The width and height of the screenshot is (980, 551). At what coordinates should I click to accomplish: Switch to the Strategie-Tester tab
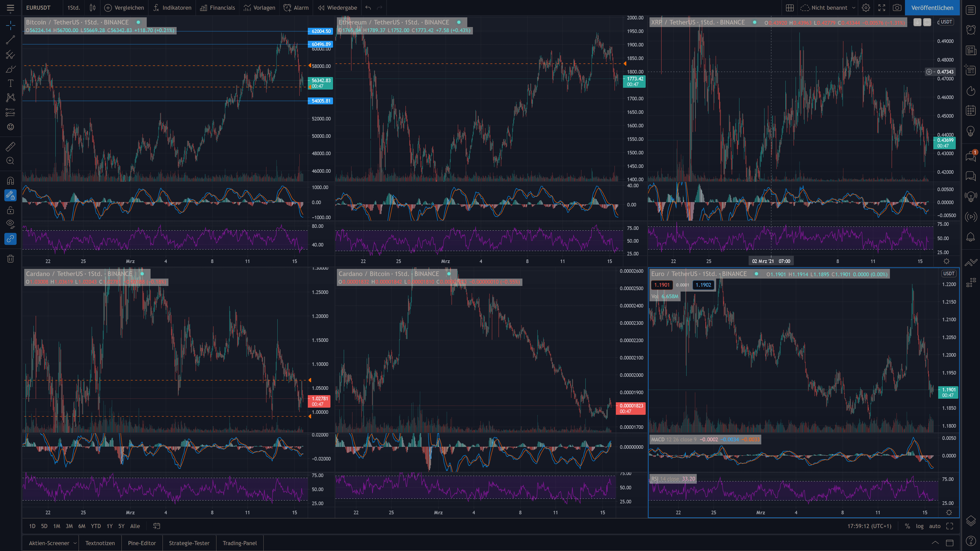pos(189,543)
